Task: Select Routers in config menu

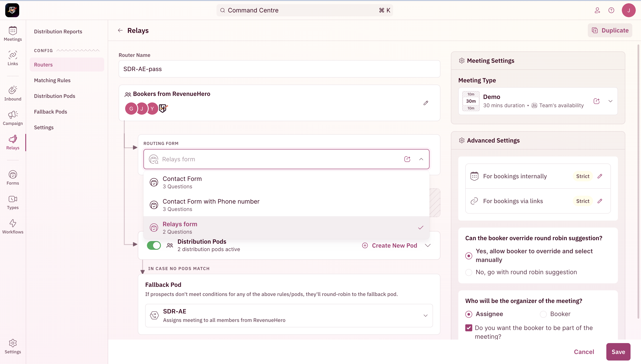Action: click(67, 65)
